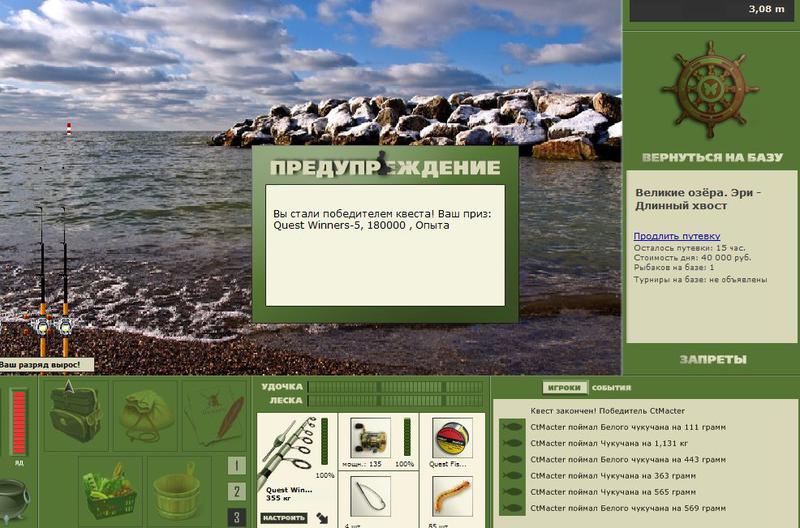Click fish icon beside Белого чукучана 569 грамм

pyautogui.click(x=512, y=509)
